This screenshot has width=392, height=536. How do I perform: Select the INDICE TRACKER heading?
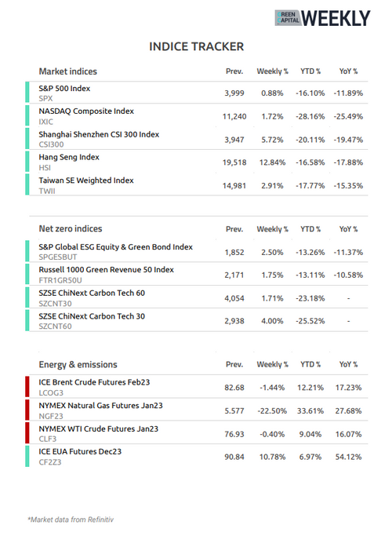[196, 46]
